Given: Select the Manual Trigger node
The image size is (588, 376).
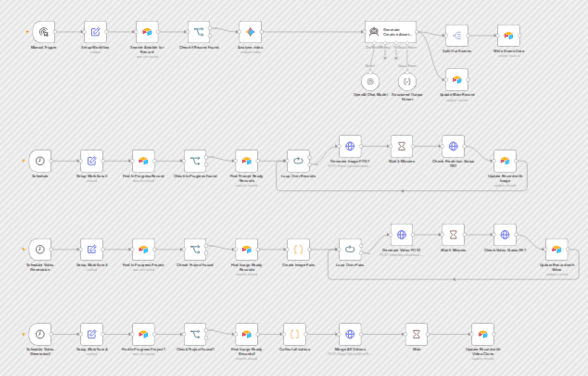Looking at the screenshot, I should tap(44, 32).
